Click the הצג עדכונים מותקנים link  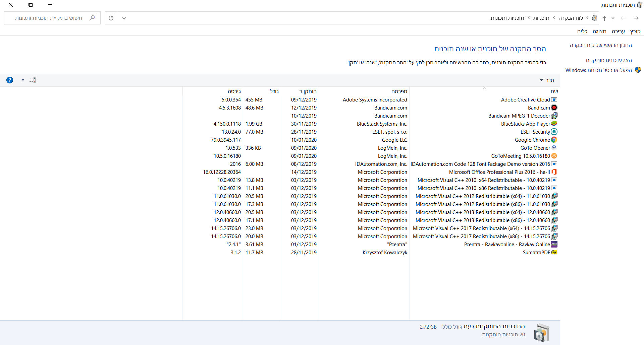point(609,60)
